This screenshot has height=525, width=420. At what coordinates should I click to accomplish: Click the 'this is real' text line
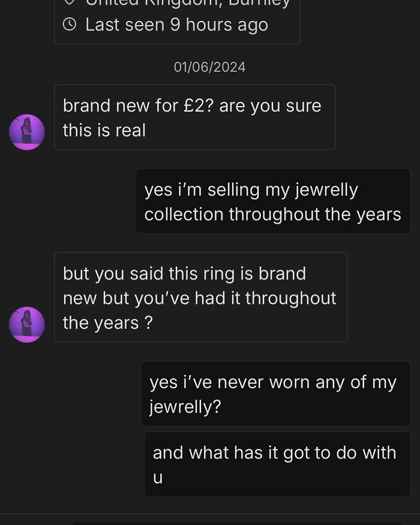pos(104,130)
